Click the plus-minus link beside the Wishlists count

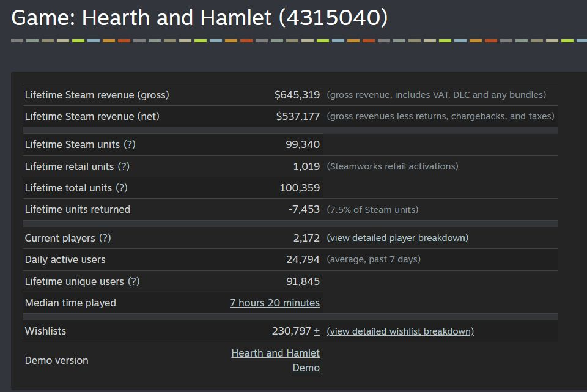click(x=317, y=331)
